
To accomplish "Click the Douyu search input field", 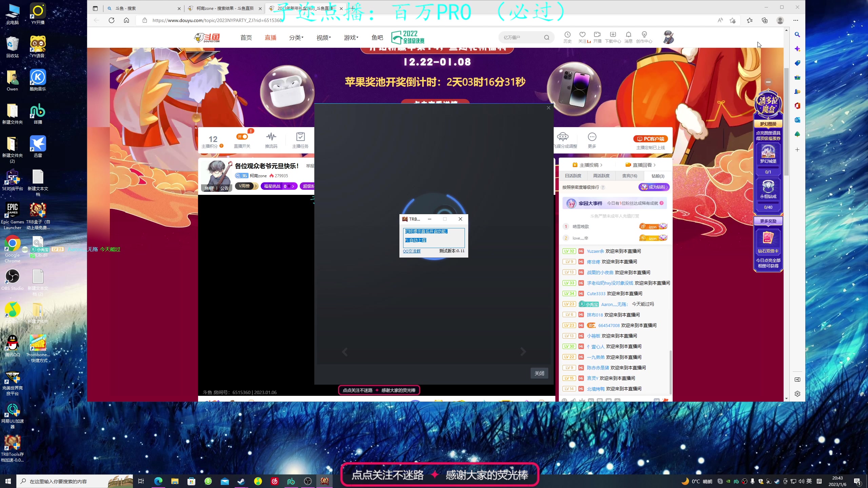I will [x=521, y=37].
